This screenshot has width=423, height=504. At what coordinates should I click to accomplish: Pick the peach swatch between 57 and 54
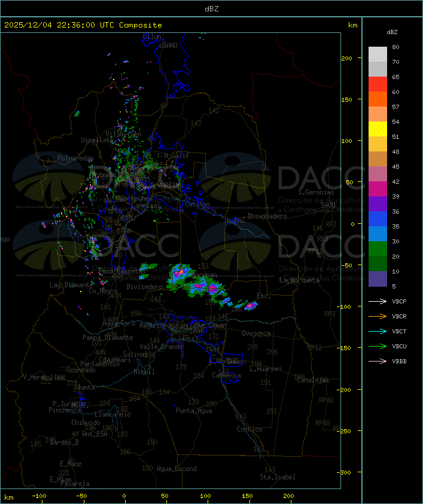coord(378,114)
